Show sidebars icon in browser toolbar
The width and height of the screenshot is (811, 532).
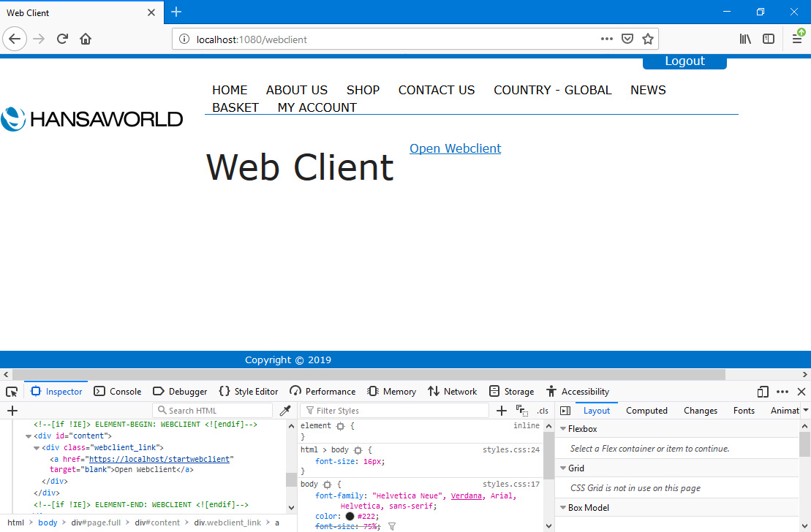(x=769, y=39)
